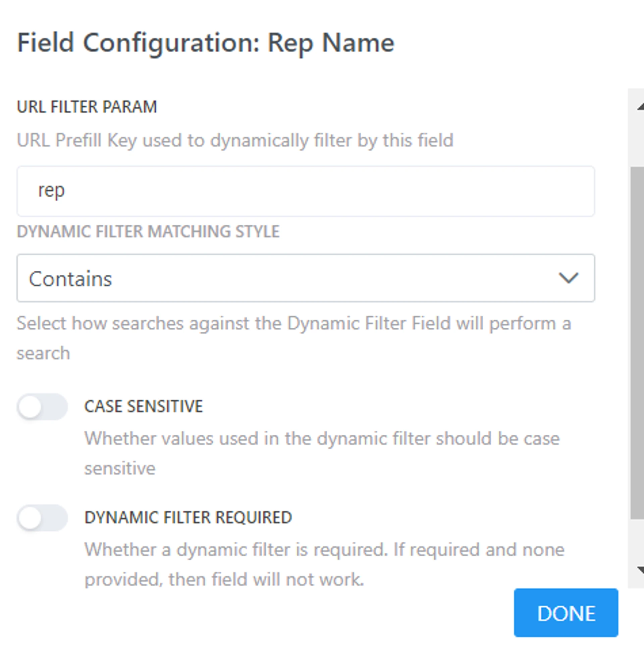Screen dimensions: 644x656
Task: Click the URL FILTER PARAM heading
Action: 87,107
